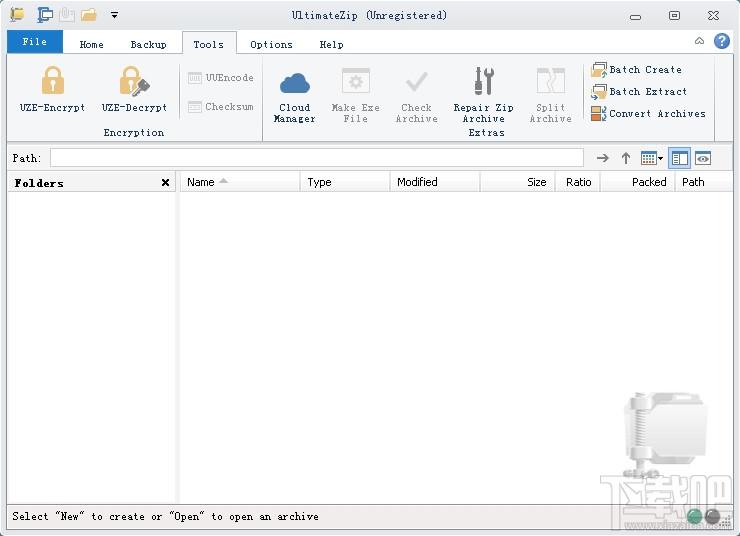Click the UZE-Encrypt padlock icon
Screen dimensions: 740x536
point(53,80)
